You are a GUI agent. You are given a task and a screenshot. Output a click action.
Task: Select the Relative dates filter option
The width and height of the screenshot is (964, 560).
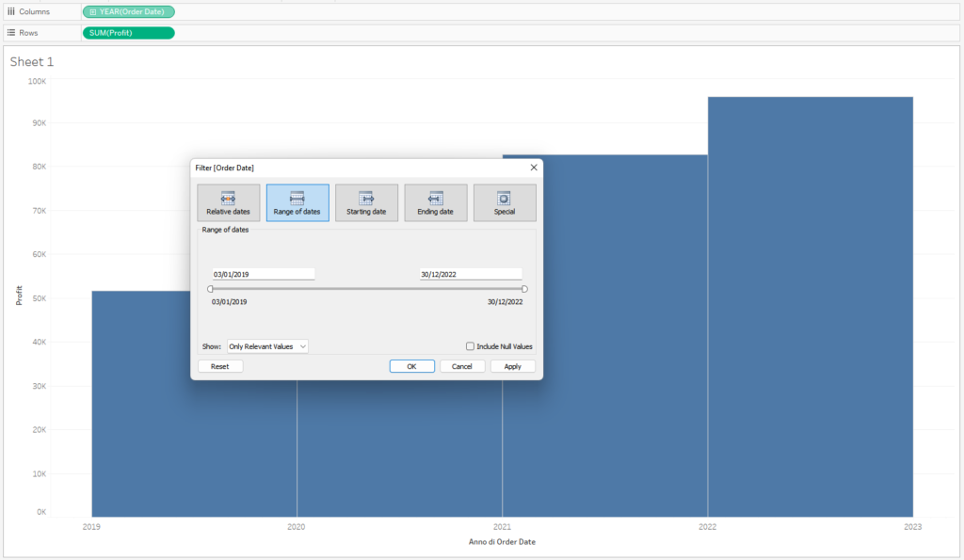point(228,203)
